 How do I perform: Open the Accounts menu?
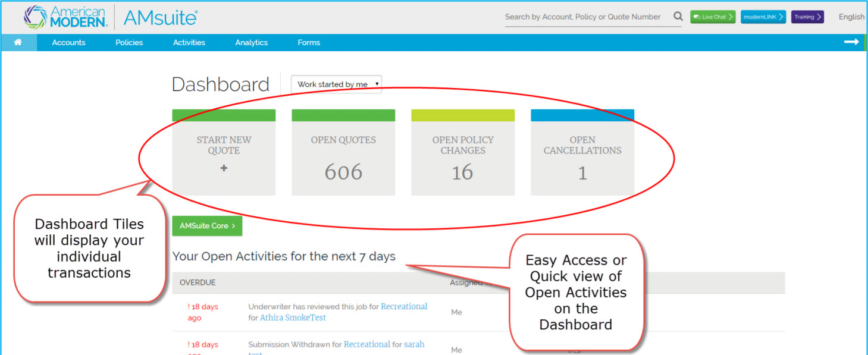68,42
